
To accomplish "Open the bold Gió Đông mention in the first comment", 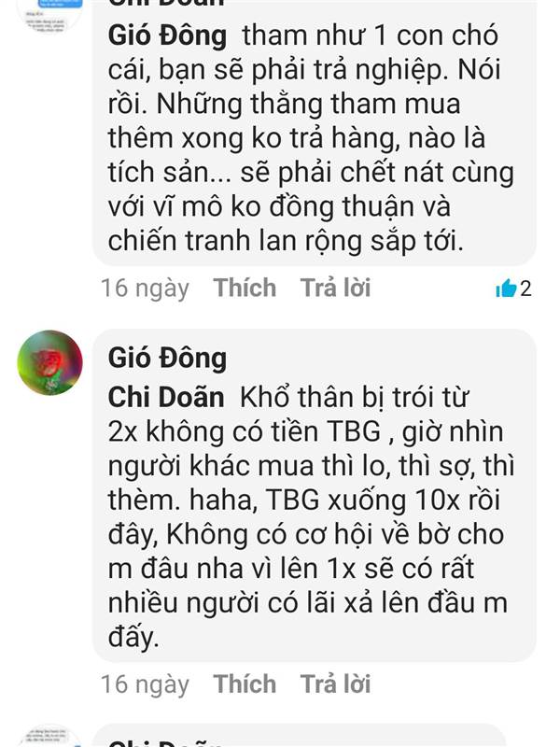I will 167,36.
